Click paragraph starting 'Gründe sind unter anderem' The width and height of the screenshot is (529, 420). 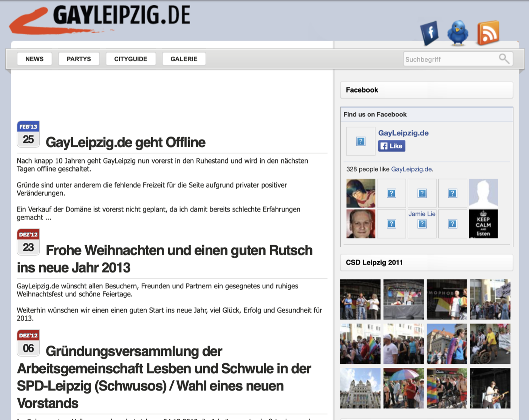click(152, 189)
